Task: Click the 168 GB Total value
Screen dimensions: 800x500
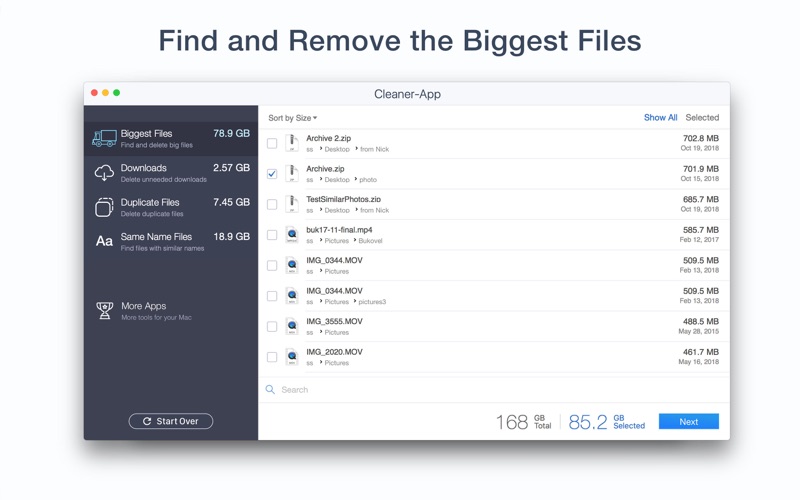Action: (523, 422)
